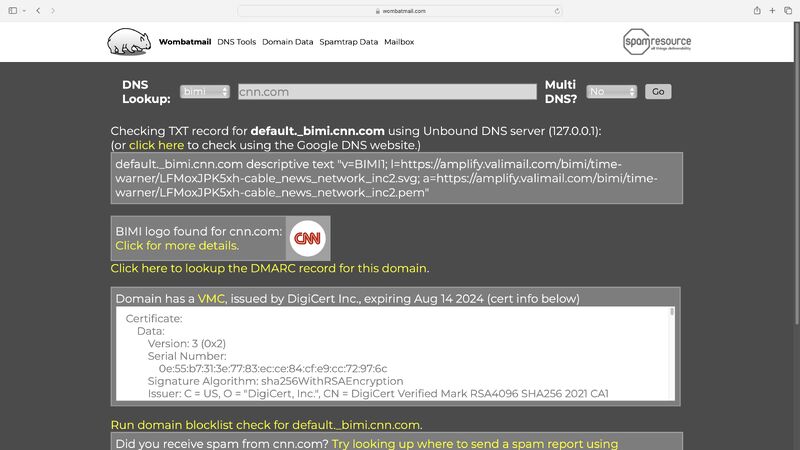Click the CNN BIMI logo thumbnail
This screenshot has height=450, width=800.
pos(308,238)
